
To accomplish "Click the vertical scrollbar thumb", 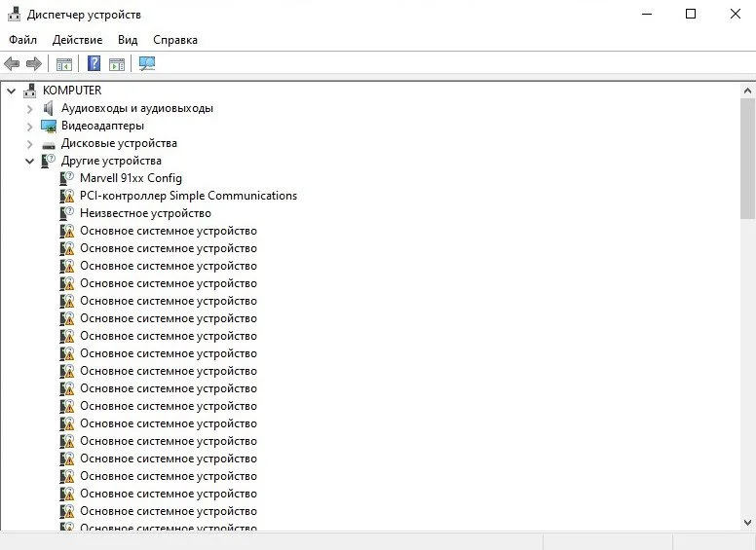I will (x=747, y=159).
